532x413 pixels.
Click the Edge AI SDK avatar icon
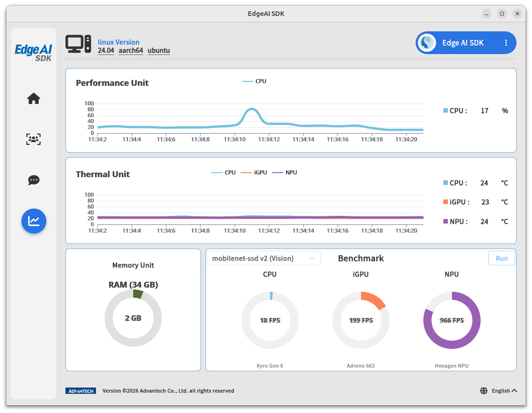[x=427, y=43]
